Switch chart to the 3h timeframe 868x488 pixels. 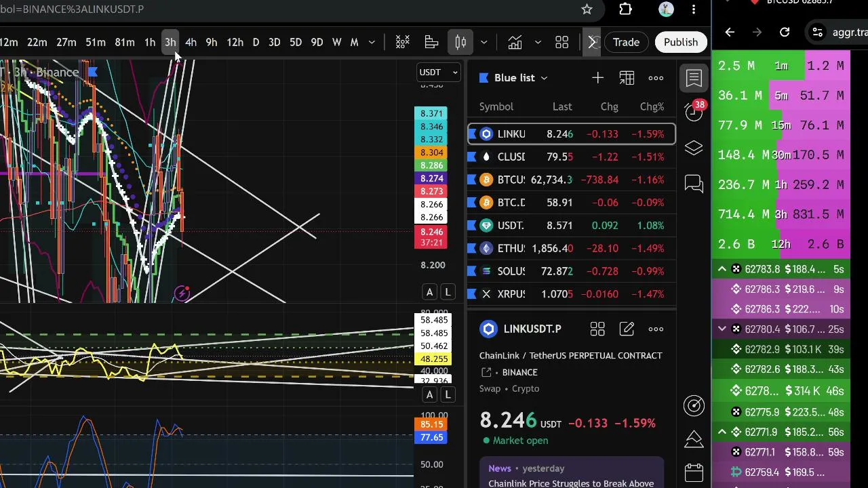170,43
